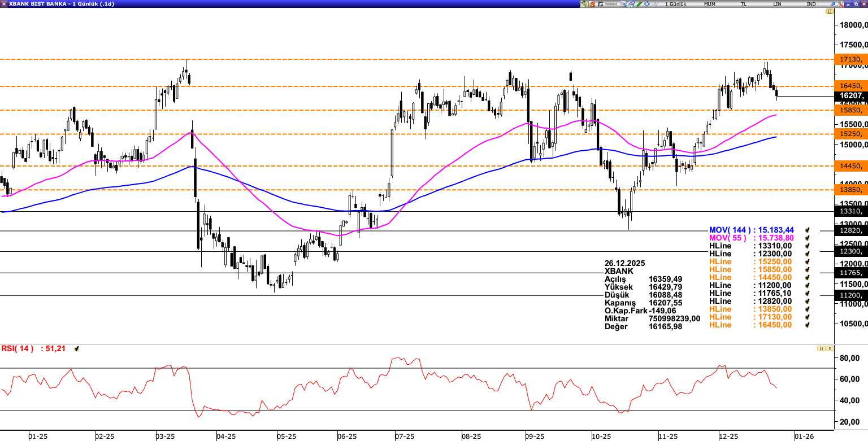
Task: Click the first toolbar icon in title bar
Action: coord(584,4)
